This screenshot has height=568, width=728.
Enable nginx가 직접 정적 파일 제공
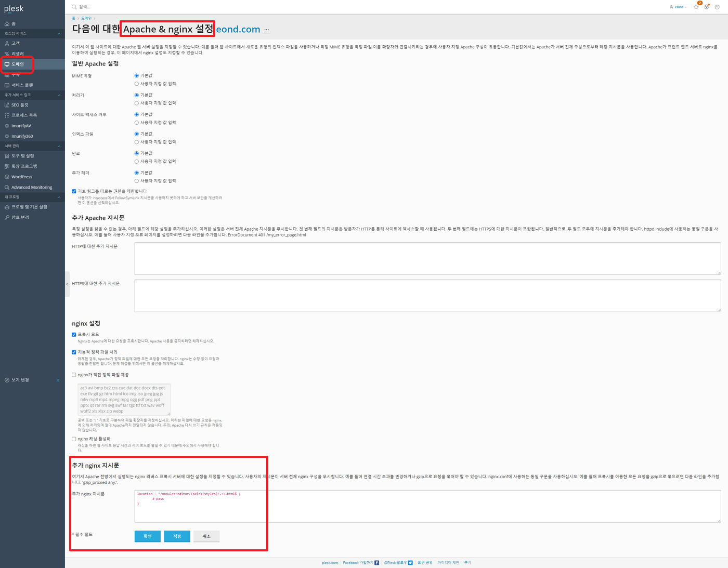[74, 375]
